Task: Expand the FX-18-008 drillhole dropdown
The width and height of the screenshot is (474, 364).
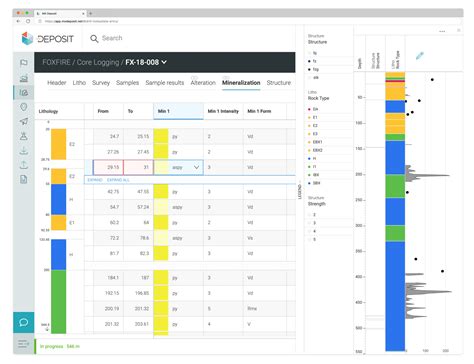Action: click(x=164, y=62)
